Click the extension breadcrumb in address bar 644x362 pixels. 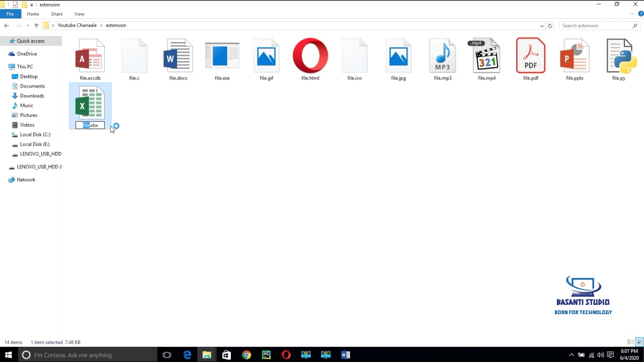116,25
